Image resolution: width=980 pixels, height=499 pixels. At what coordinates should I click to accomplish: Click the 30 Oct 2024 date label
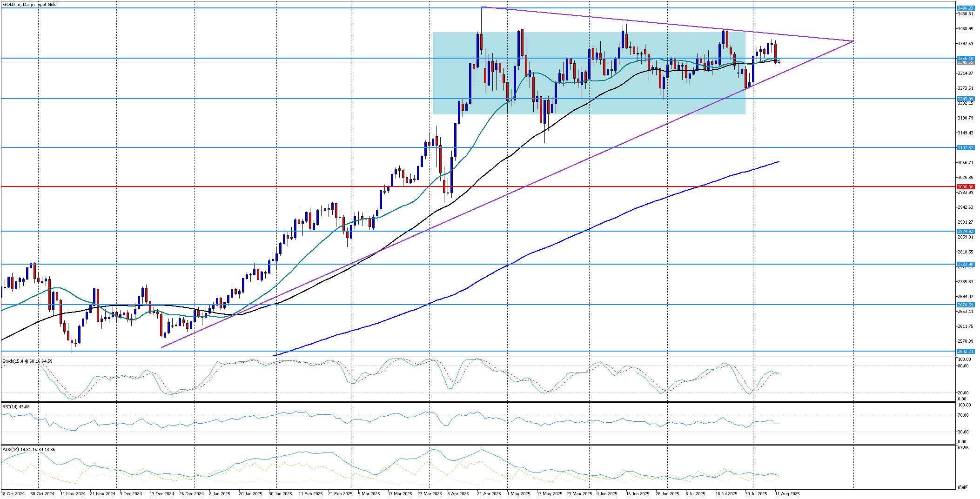[42, 493]
